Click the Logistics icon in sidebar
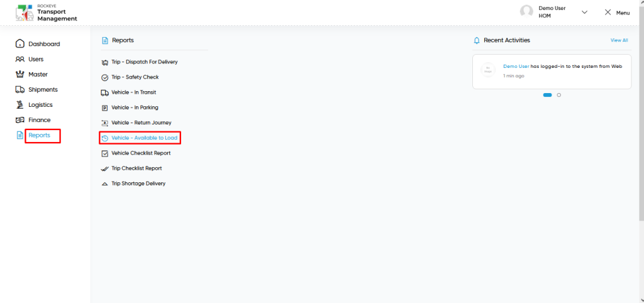This screenshot has height=303, width=644. pyautogui.click(x=19, y=105)
